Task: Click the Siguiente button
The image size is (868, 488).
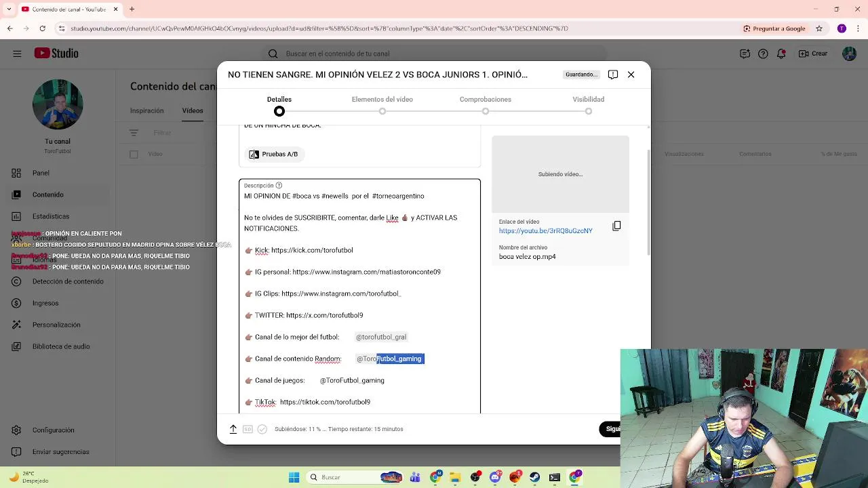Action: [610, 429]
